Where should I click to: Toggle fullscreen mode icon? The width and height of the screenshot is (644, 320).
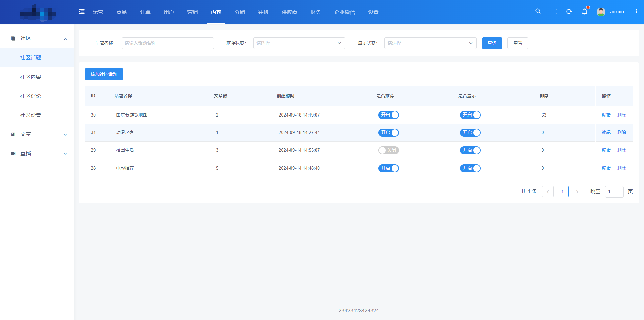point(553,12)
